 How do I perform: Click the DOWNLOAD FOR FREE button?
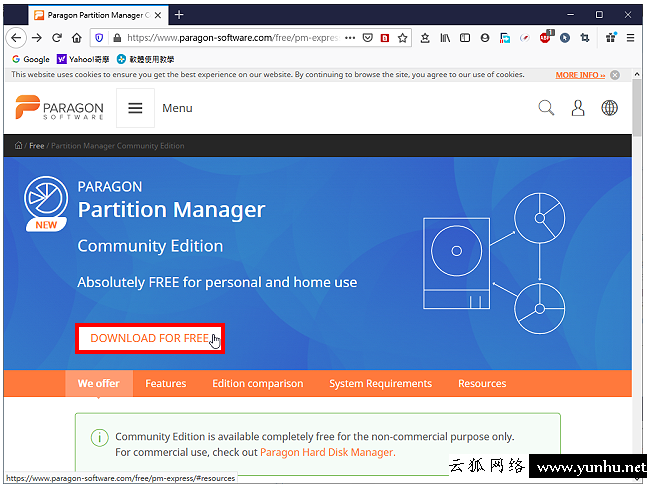[150, 339]
